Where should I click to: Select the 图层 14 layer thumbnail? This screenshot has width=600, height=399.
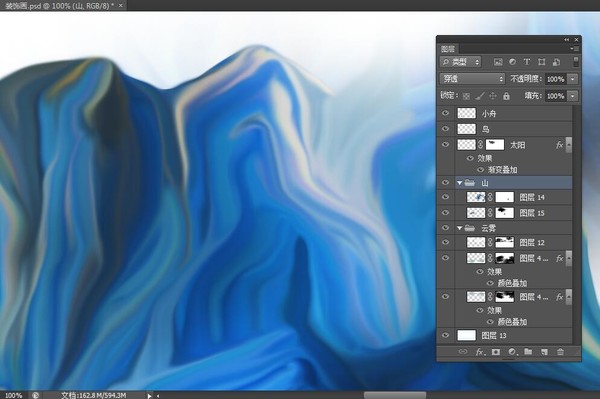pos(476,197)
